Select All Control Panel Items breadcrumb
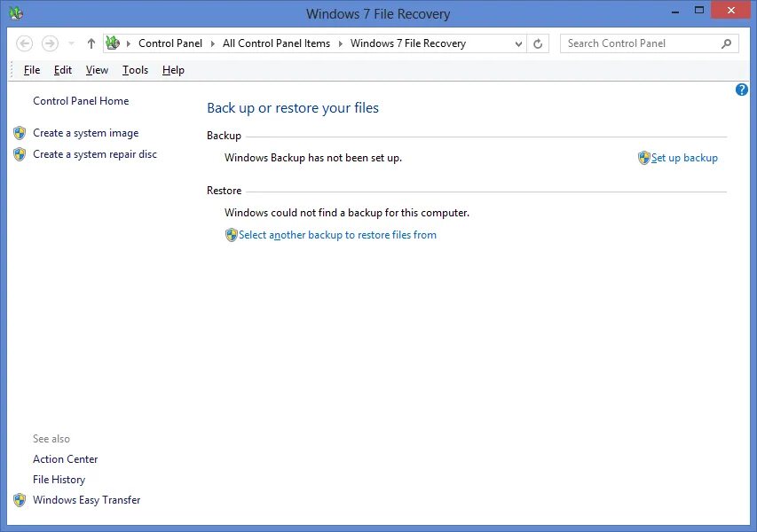The height and width of the screenshot is (532, 757). coord(276,43)
